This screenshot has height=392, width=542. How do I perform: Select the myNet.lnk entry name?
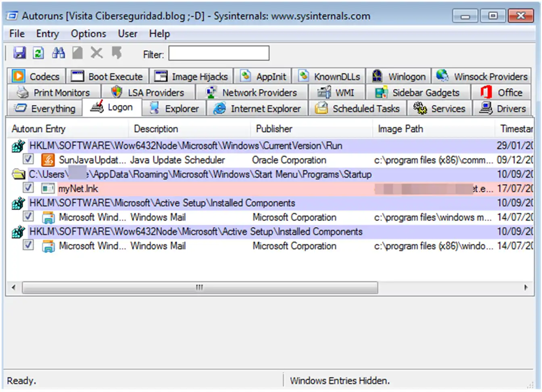coord(78,189)
